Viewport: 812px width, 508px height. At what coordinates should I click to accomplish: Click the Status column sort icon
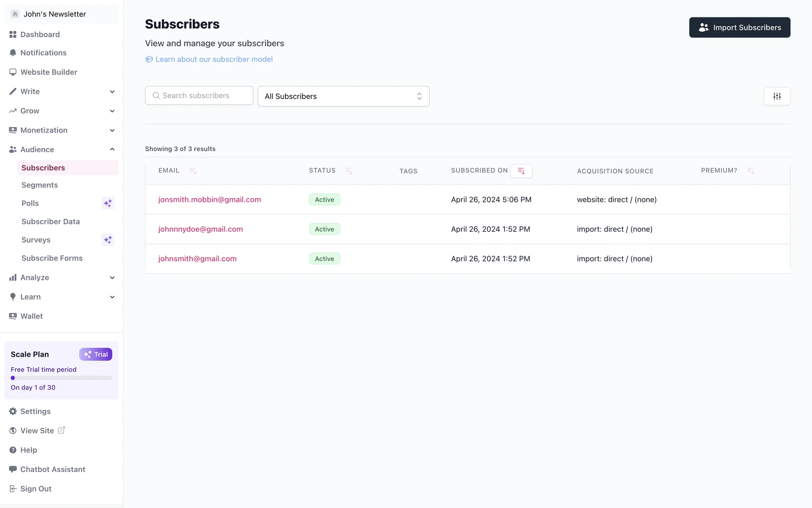click(349, 171)
